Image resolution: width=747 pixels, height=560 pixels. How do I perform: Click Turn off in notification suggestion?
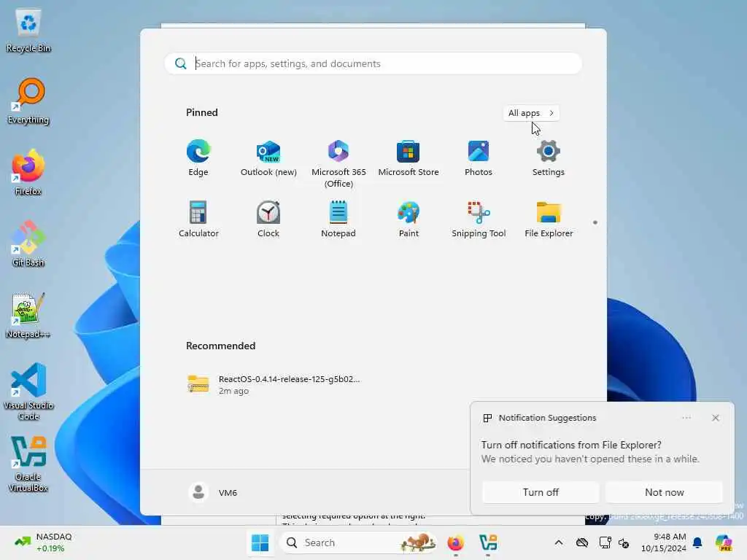(541, 492)
